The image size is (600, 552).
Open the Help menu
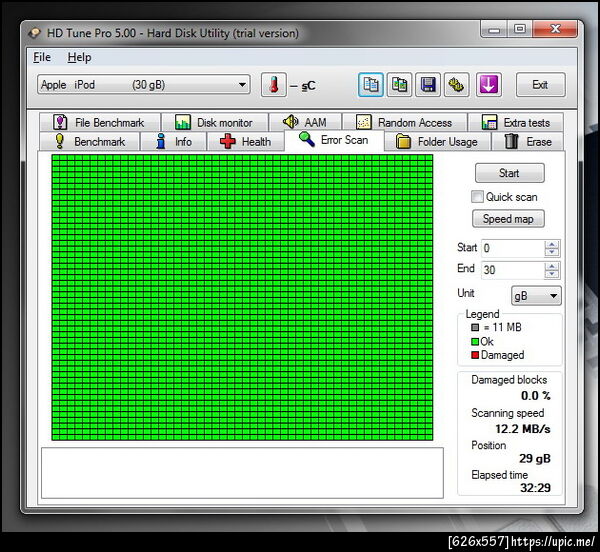click(x=79, y=57)
